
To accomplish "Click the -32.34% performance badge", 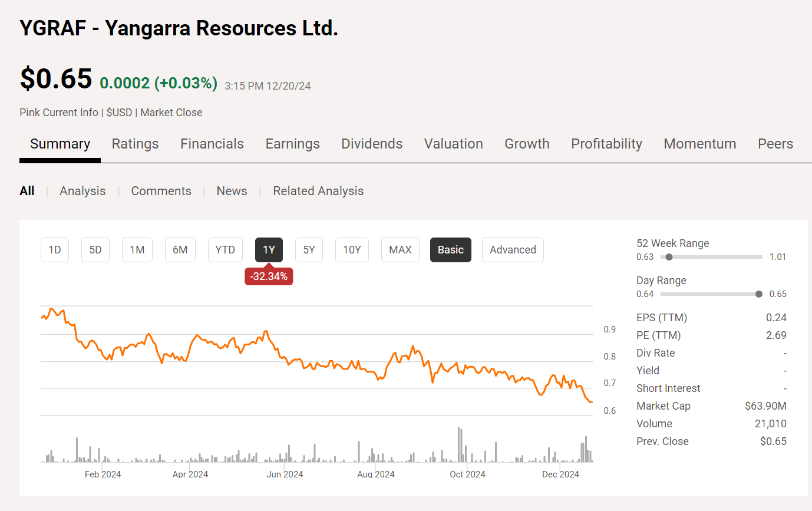I will 269,275.
